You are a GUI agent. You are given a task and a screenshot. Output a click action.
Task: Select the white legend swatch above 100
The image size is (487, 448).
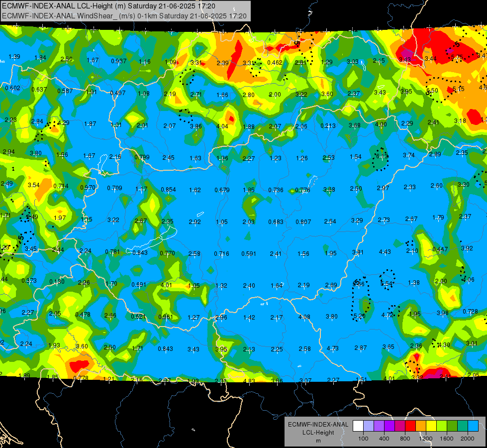[x=358, y=426]
